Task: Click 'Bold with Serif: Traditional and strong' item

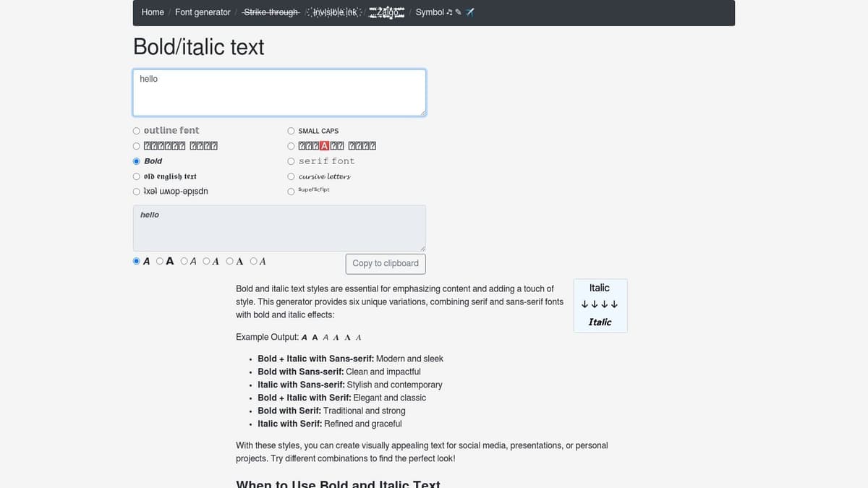Action: [x=331, y=411]
